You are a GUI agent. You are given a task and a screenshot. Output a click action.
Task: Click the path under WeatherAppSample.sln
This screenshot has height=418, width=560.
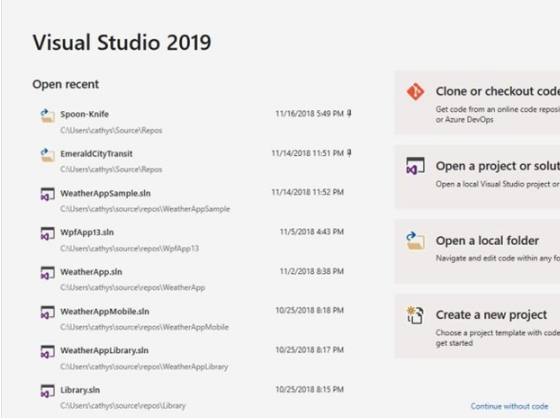click(145, 209)
